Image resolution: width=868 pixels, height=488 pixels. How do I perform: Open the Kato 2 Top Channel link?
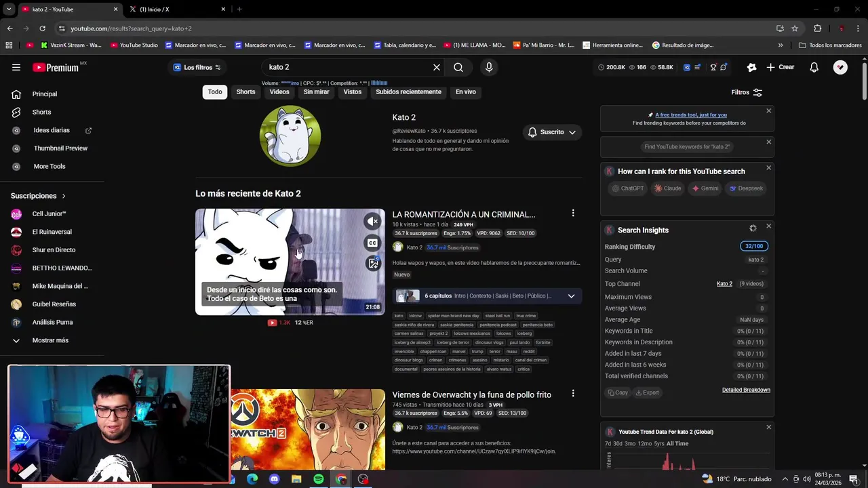[x=724, y=284]
